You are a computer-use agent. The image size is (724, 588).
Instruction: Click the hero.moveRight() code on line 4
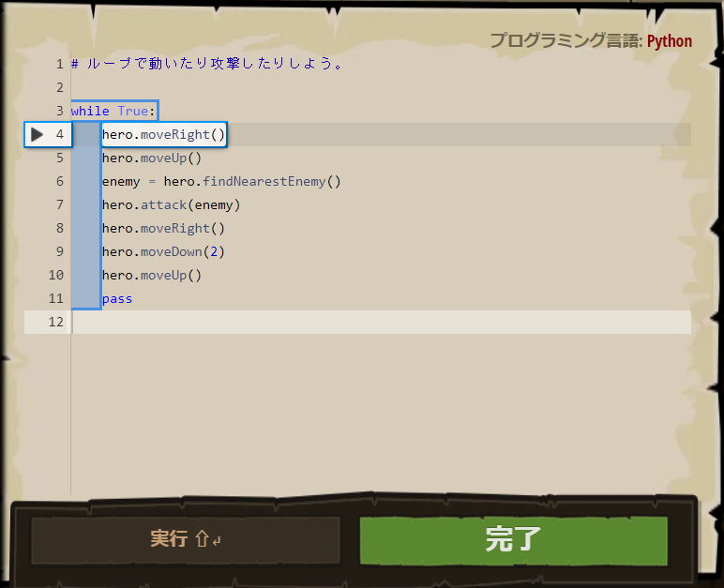(163, 134)
